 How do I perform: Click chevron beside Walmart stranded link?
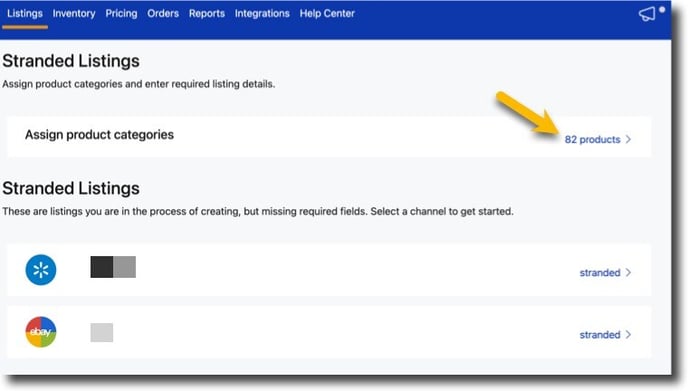pos(628,273)
